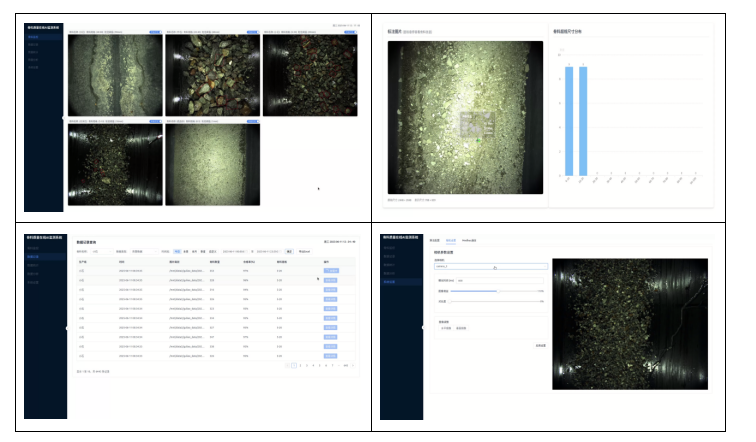Collapse the sidebar handle in the camera settings page
The height and width of the screenshot is (442, 756).
click(423, 328)
